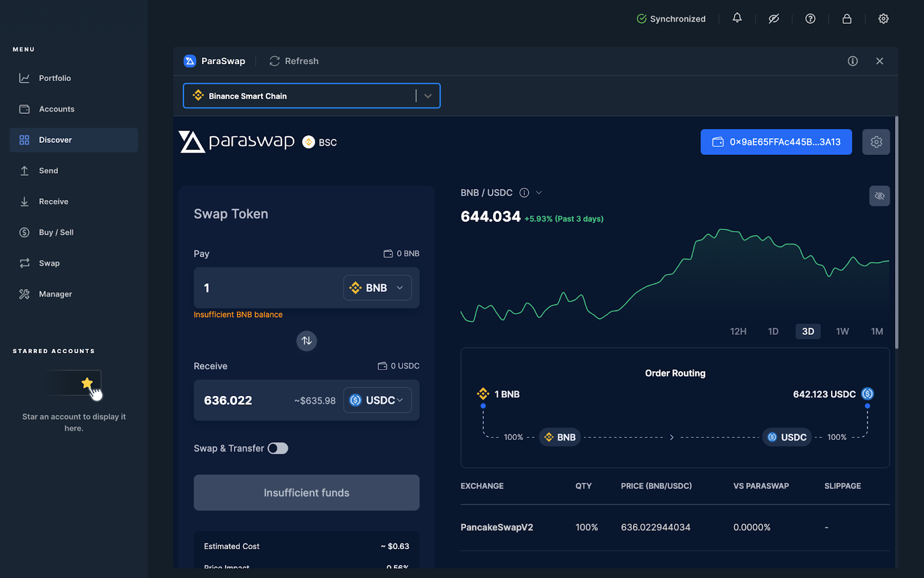Click the SLIPPAGE column header
Viewport: 924px width, 578px height.
tap(843, 486)
